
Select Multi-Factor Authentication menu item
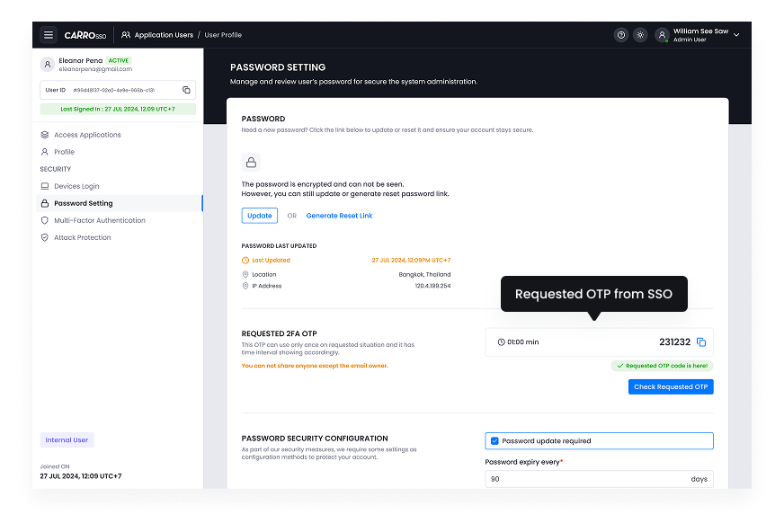pos(99,220)
